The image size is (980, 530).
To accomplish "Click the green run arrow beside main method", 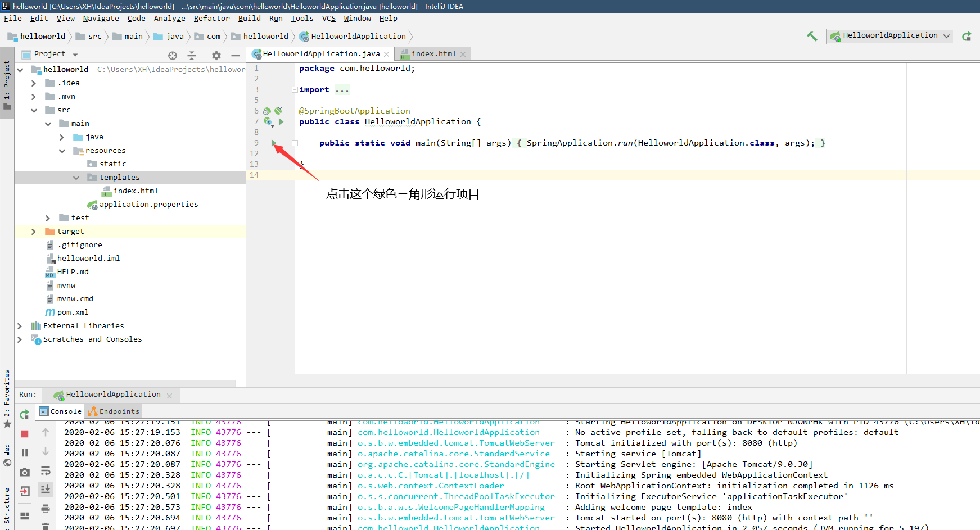I will click(273, 143).
